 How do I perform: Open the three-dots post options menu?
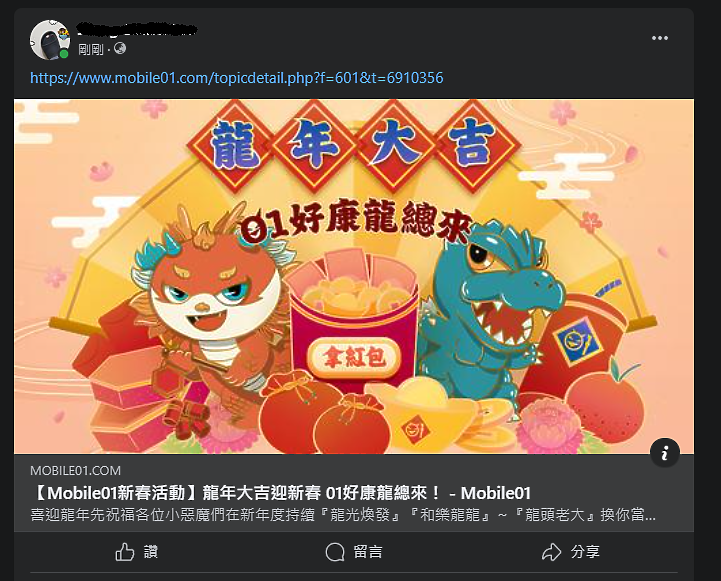pos(659,38)
